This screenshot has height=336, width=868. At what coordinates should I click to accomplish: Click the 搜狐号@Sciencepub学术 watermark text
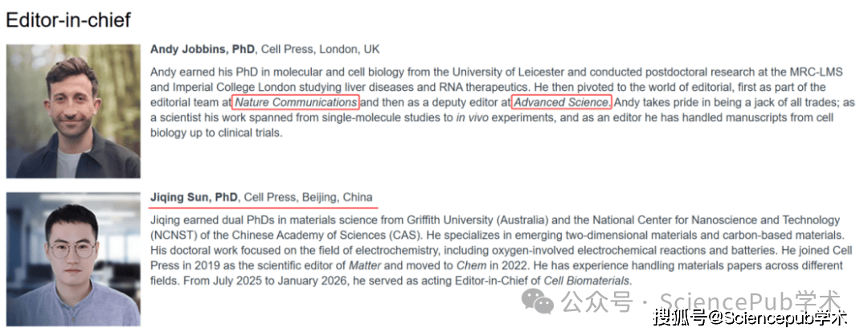click(x=750, y=318)
